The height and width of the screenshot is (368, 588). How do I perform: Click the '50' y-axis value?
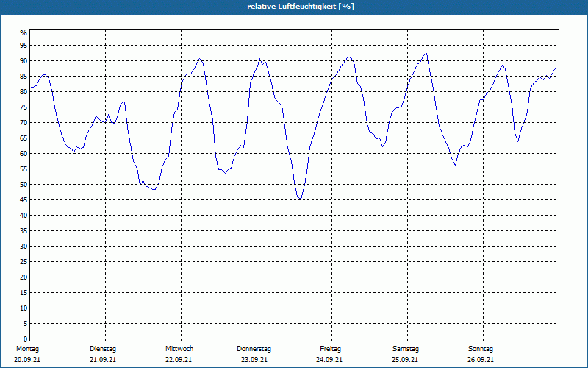coord(24,185)
